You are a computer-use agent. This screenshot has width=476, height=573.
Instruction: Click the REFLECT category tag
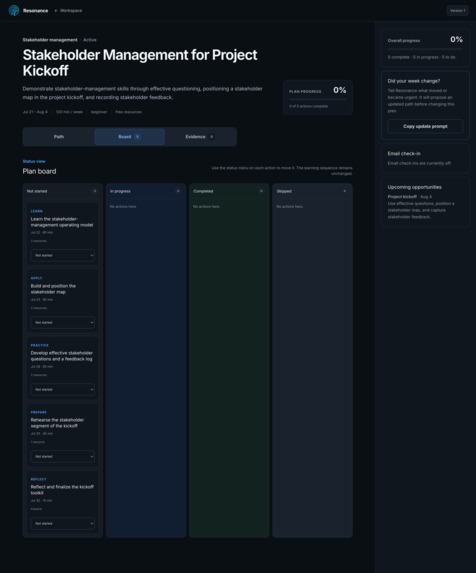coord(38,479)
